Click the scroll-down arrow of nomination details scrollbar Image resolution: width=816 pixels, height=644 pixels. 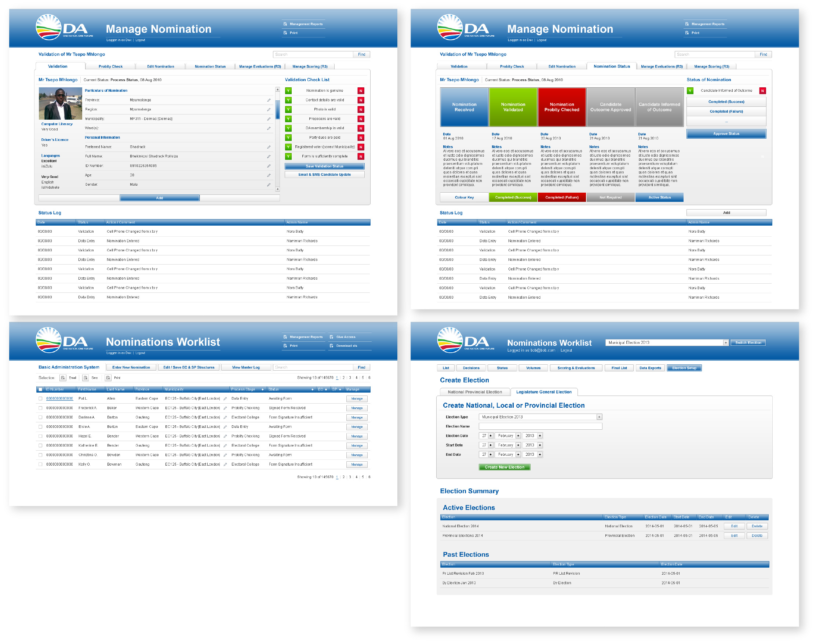(277, 189)
